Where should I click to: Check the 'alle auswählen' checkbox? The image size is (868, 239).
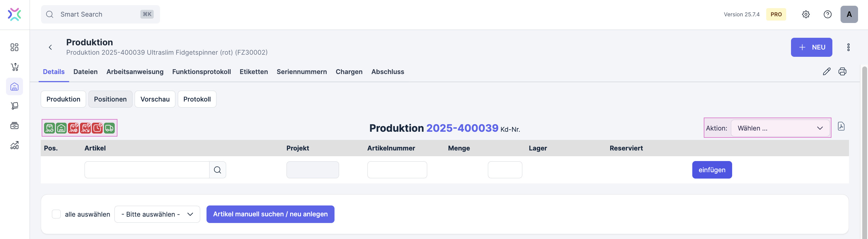pyautogui.click(x=56, y=214)
